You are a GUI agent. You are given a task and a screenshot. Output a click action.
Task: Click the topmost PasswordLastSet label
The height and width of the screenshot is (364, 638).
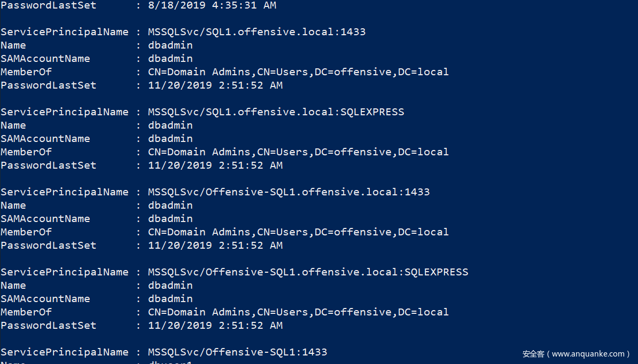[48, 5]
